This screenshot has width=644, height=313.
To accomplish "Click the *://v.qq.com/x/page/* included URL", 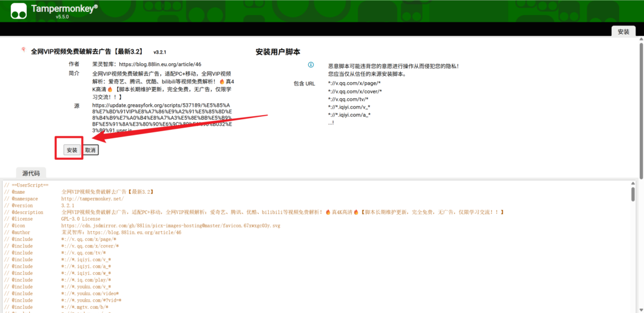I will pos(355,83).
